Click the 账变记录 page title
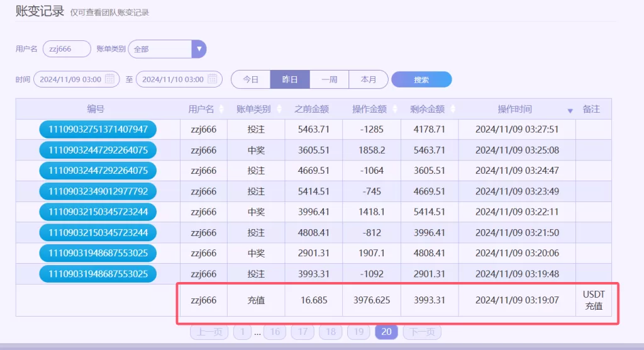This screenshot has height=350, width=644. [40, 11]
